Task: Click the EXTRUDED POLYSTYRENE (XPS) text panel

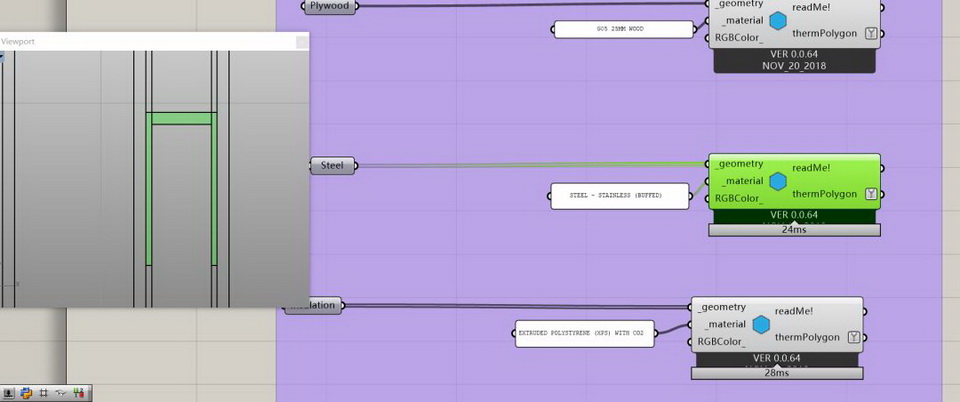Action: (x=585, y=335)
